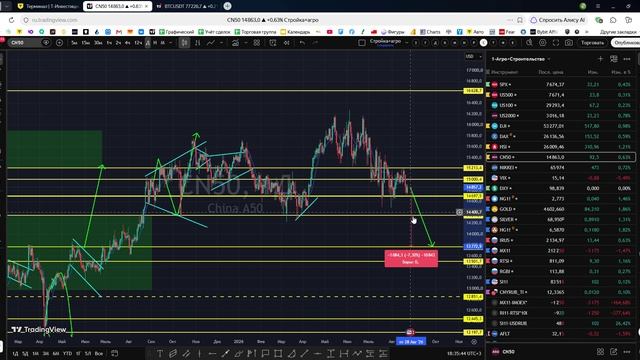Screen dimensions: 640x360
Task: Click the CN50 symbol search field
Action: 24,43
